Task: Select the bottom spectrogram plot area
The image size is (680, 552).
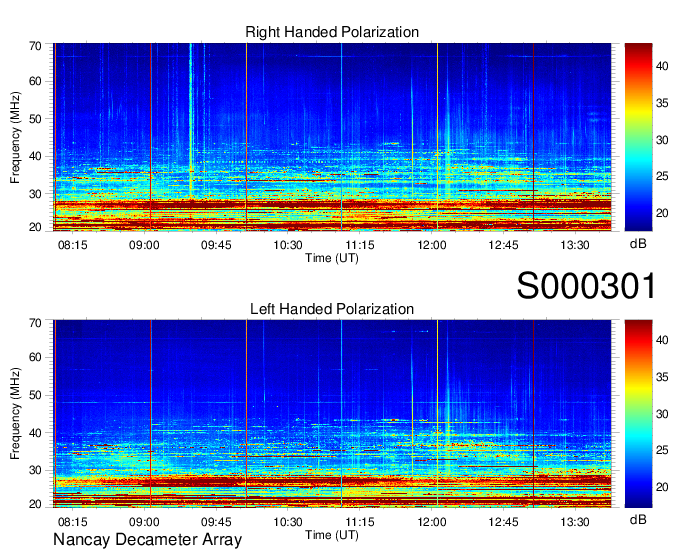Action: (x=332, y=414)
